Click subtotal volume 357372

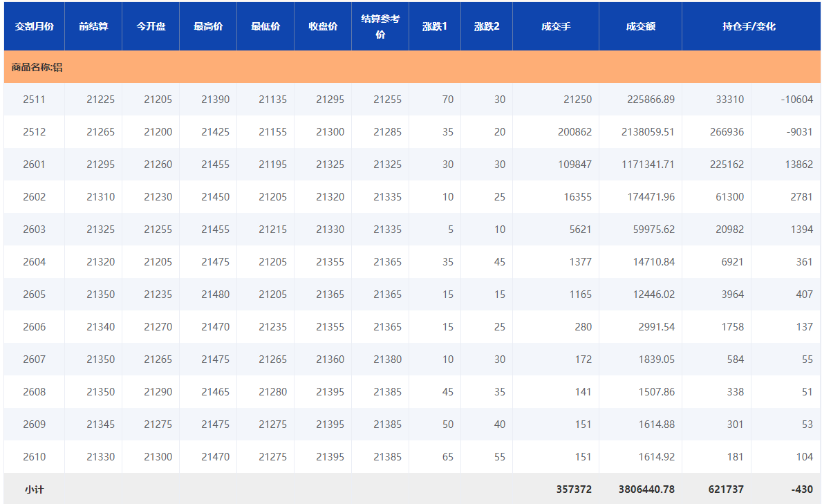click(x=573, y=489)
